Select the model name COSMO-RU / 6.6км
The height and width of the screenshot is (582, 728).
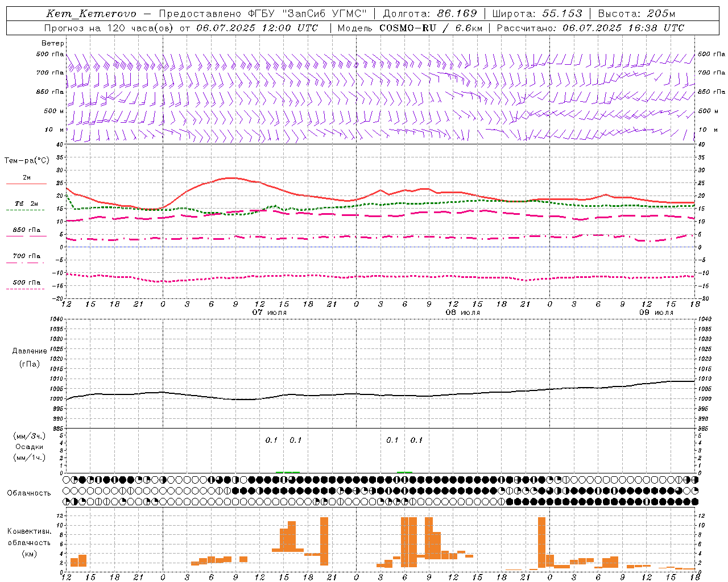tap(431, 28)
